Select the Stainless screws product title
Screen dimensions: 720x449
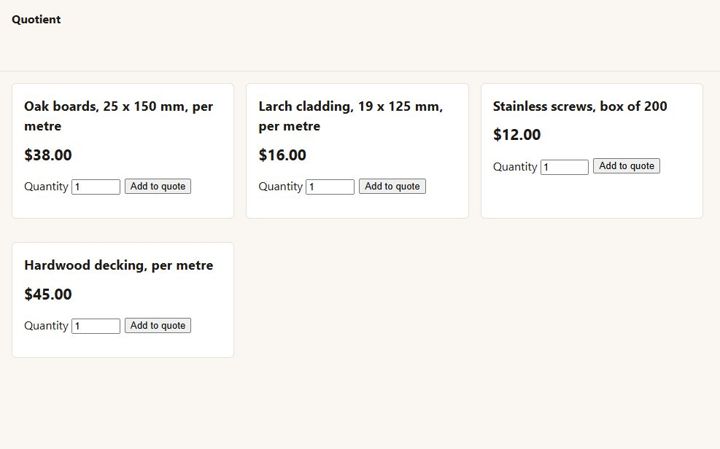pos(580,106)
